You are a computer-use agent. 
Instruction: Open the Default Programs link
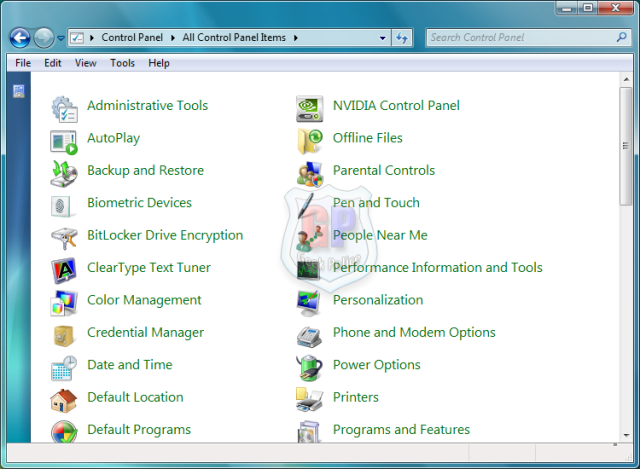click(139, 430)
